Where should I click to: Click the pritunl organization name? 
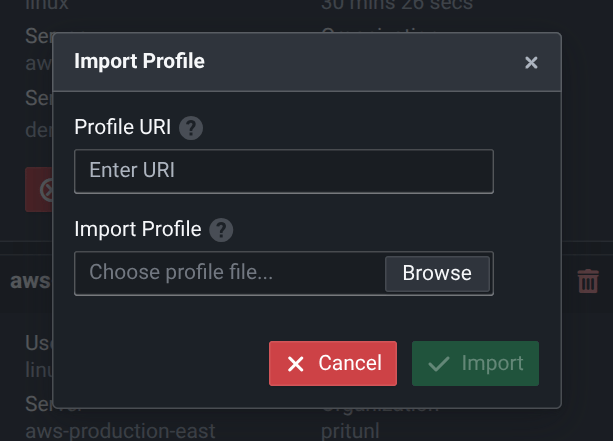point(349,429)
